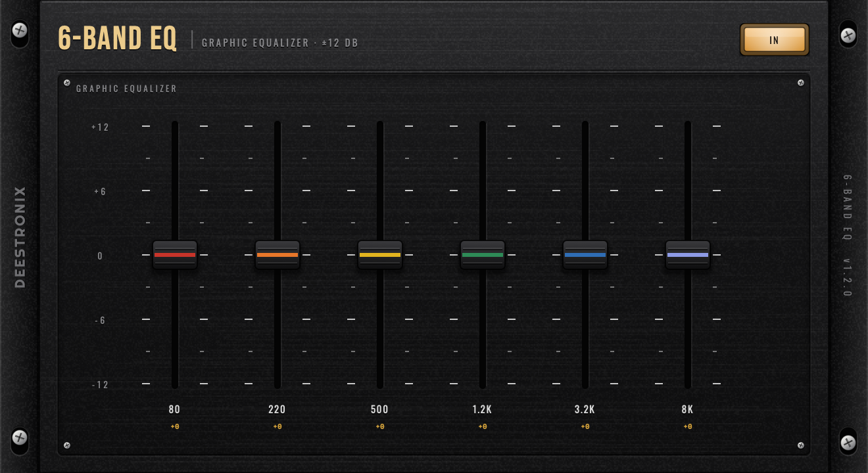This screenshot has height=473, width=868.
Task: Click the large 6-BAND EQ title
Action: [x=118, y=38]
